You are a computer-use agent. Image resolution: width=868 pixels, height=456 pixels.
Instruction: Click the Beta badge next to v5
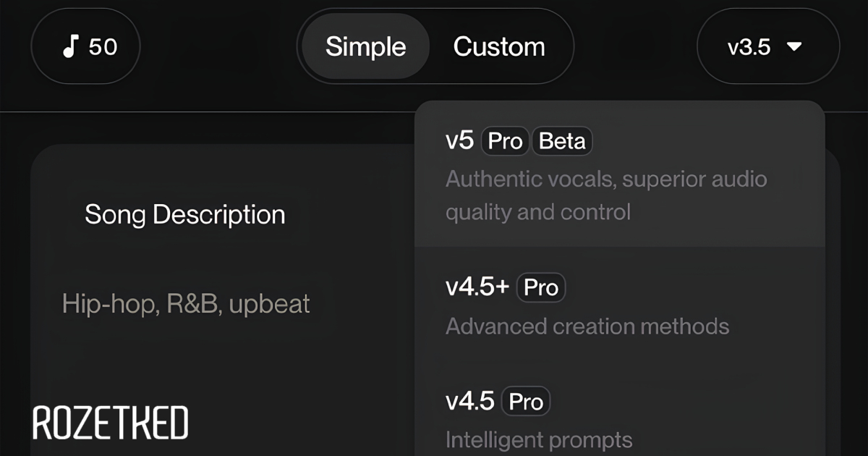click(562, 141)
